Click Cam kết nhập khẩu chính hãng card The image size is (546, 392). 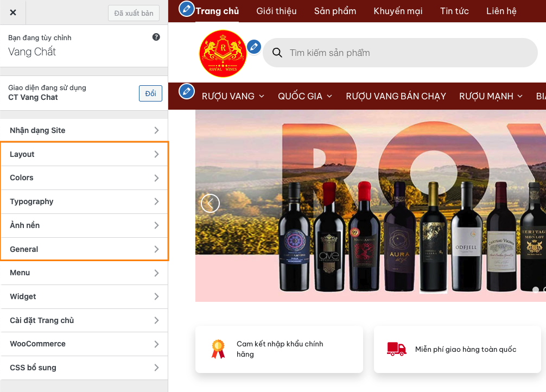[280, 349]
